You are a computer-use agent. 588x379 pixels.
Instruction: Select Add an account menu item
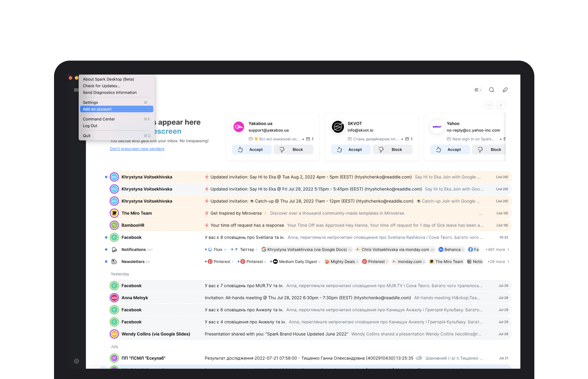(x=116, y=109)
